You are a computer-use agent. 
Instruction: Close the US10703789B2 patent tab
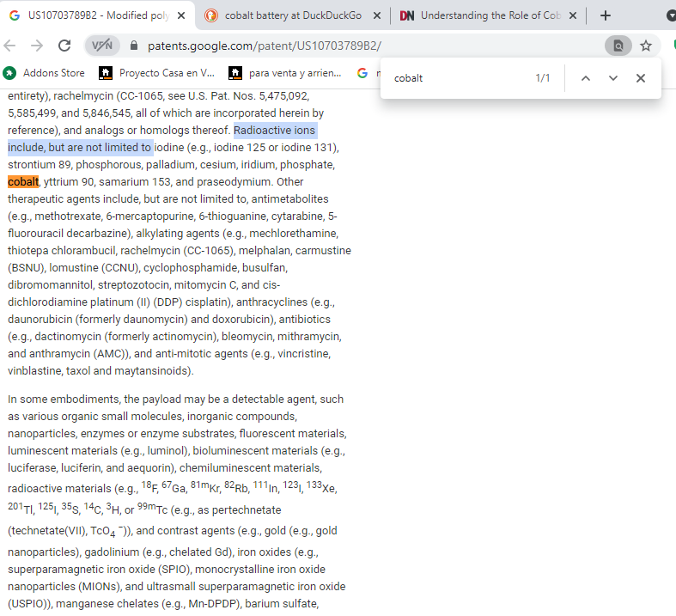coord(180,15)
